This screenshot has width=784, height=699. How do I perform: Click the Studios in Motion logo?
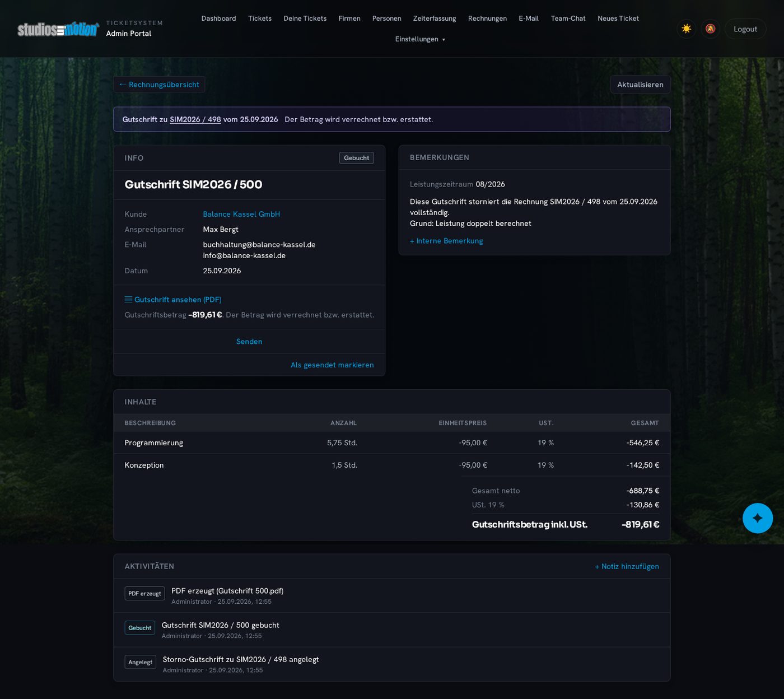point(58,29)
